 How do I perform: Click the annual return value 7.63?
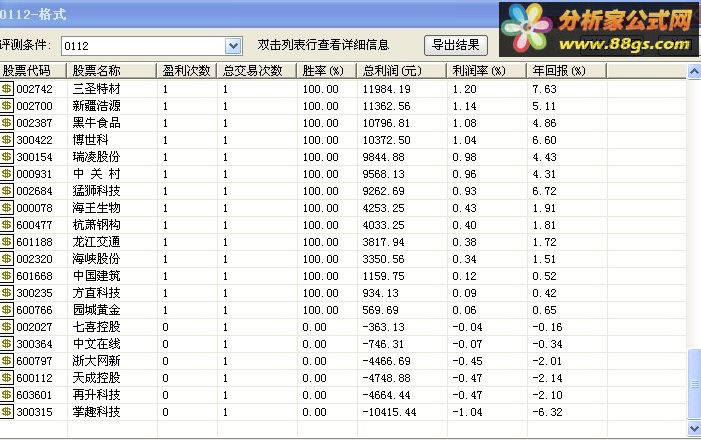(544, 89)
